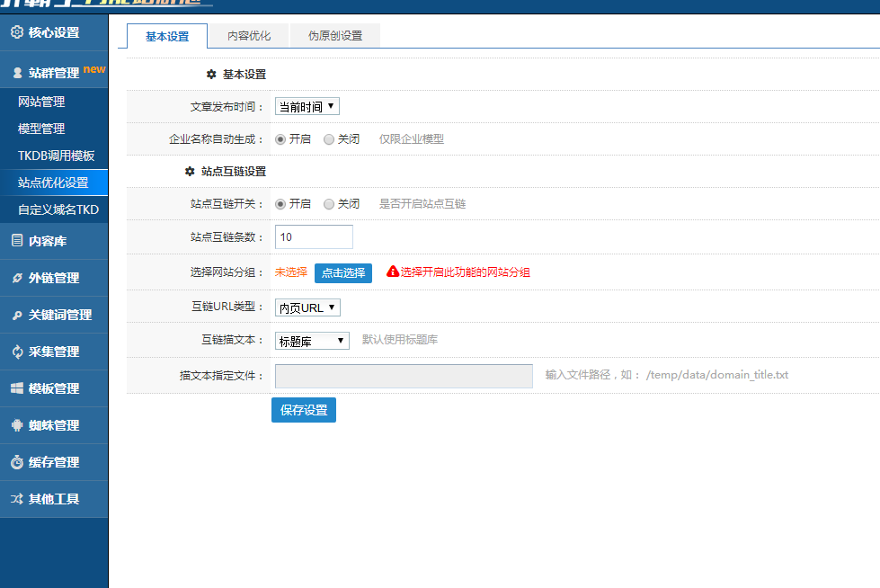Click the refresh icon beside 采集管理
Image resolution: width=880 pixels, height=588 pixels.
click(x=17, y=352)
